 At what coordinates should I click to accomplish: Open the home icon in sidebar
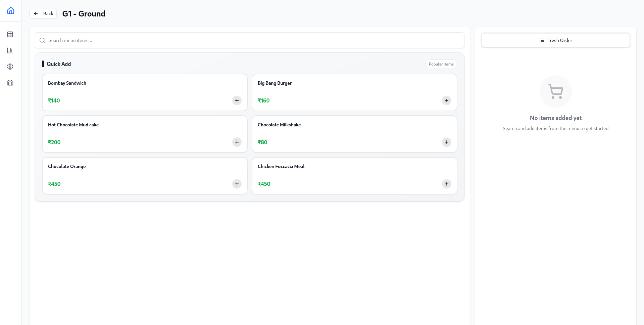[x=11, y=11]
